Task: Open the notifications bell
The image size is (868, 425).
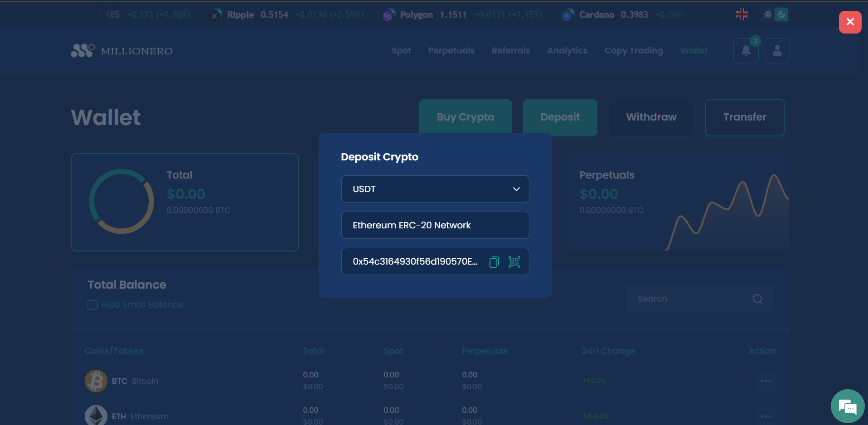Action: click(746, 51)
